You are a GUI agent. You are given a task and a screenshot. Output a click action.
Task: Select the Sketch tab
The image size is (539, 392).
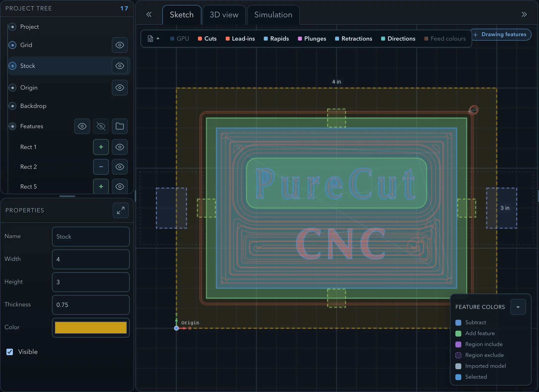[182, 15]
